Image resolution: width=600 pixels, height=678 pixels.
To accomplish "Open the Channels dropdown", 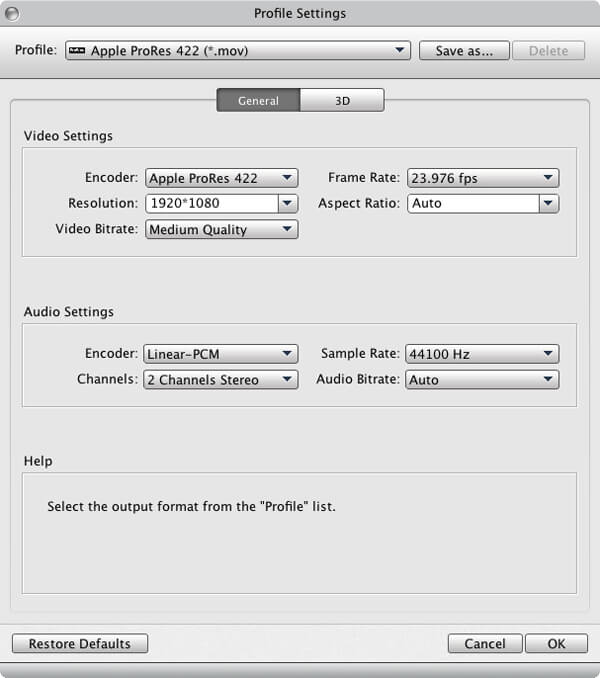I will pos(221,380).
